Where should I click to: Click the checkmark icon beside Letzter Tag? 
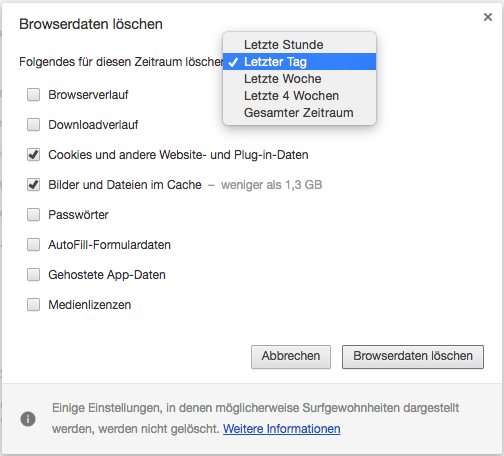pyautogui.click(x=233, y=62)
